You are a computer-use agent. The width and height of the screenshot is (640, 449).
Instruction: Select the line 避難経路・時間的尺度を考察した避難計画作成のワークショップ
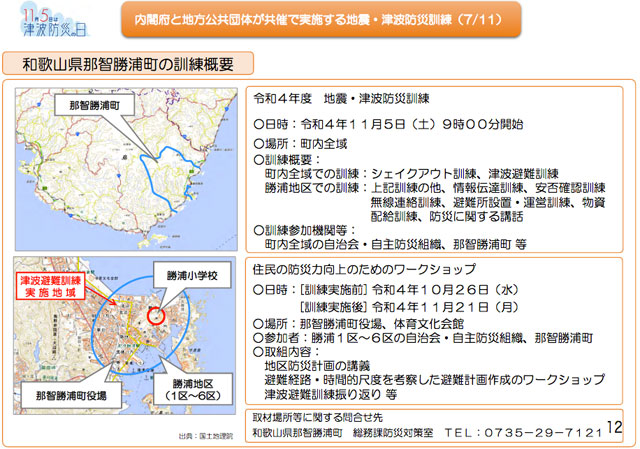[x=435, y=380]
